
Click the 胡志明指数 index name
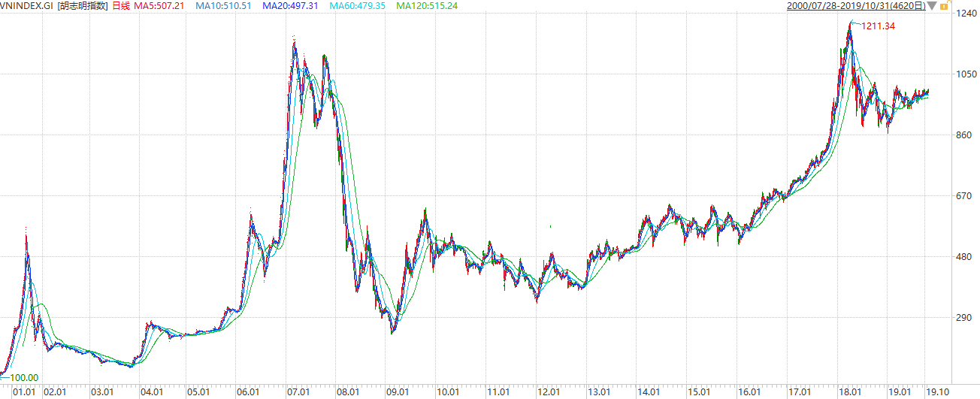83,6
